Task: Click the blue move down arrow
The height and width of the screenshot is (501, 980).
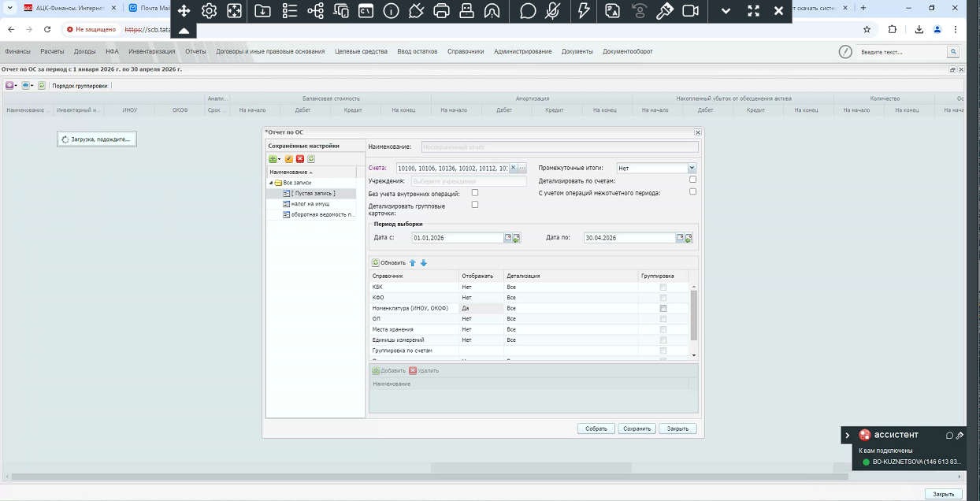Action: click(423, 263)
